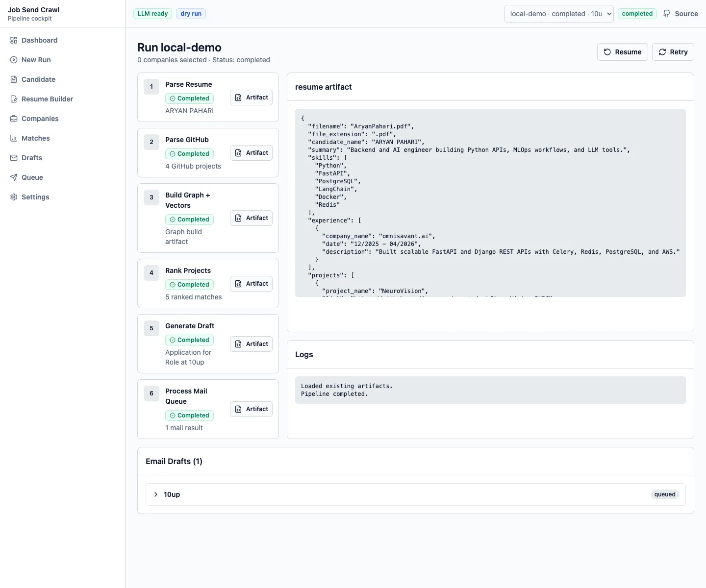The image size is (706, 588).
Task: Click the file icon in Generate Draft's Artifact button
Action: 238,344
